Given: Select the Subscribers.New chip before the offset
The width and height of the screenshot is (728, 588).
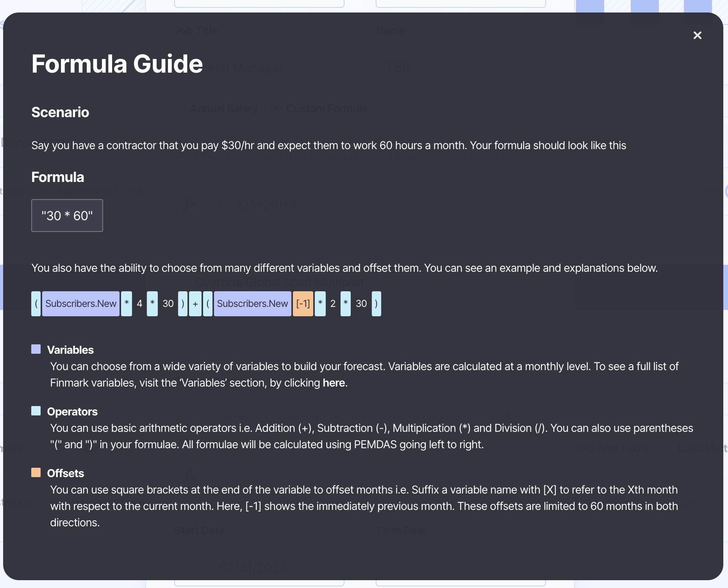Looking at the screenshot, I should [252, 304].
